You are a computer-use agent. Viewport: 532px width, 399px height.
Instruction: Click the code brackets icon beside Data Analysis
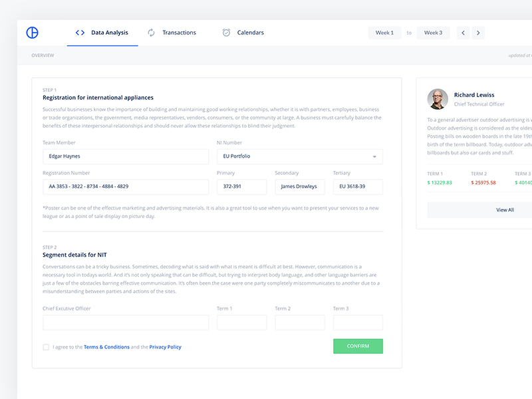coord(80,33)
